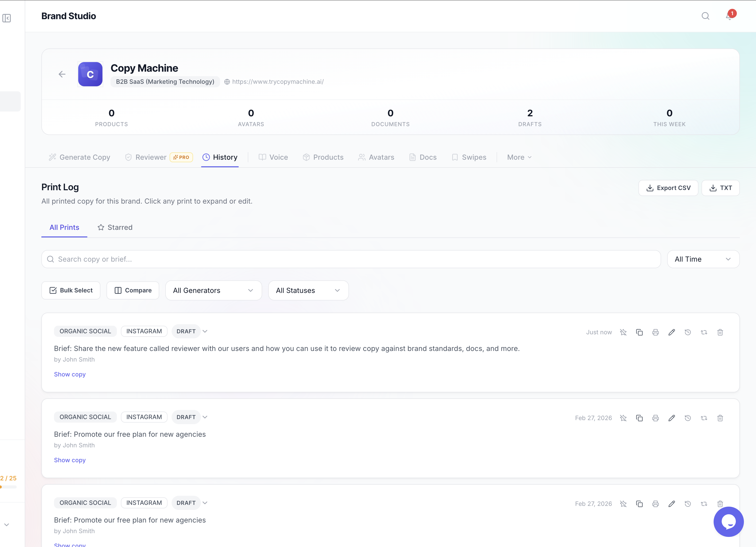Open the All Generators dropdown
This screenshot has height=547, width=756.
click(x=213, y=290)
